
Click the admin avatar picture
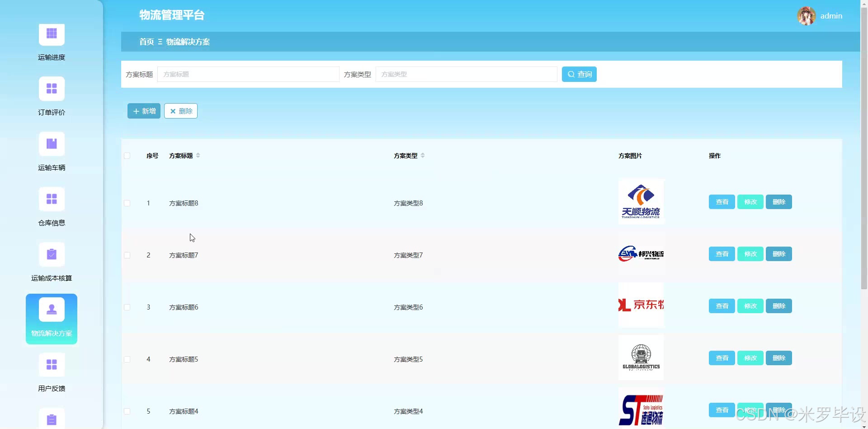807,16
